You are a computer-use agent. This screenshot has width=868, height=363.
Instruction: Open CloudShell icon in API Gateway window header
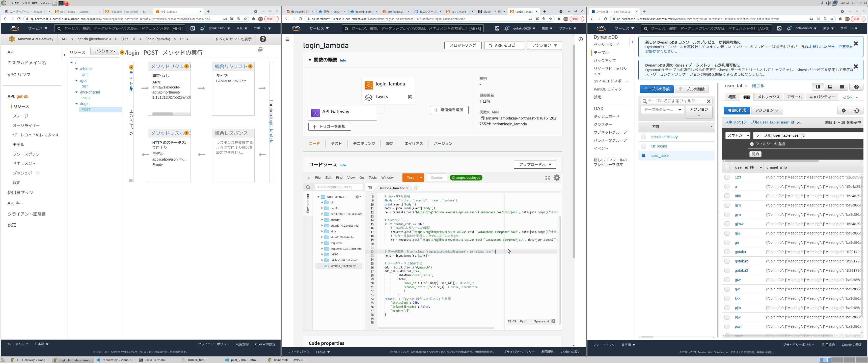coord(193,28)
